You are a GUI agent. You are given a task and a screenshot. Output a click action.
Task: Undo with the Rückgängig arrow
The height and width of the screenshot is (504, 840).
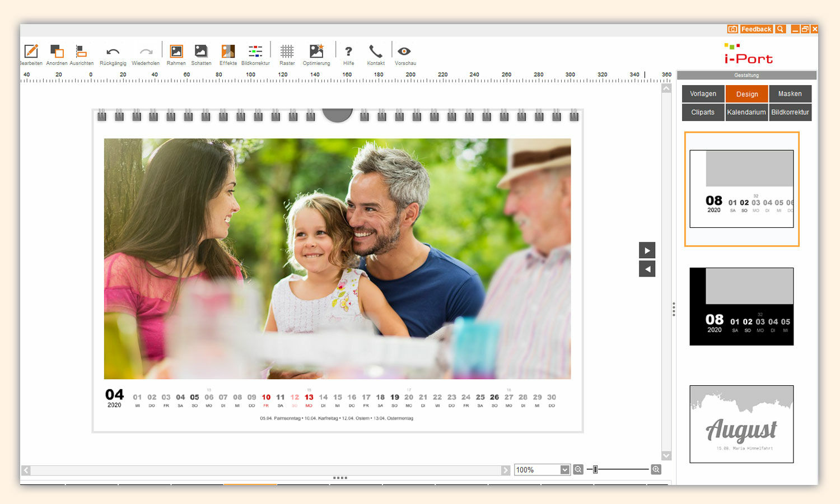pos(113,52)
